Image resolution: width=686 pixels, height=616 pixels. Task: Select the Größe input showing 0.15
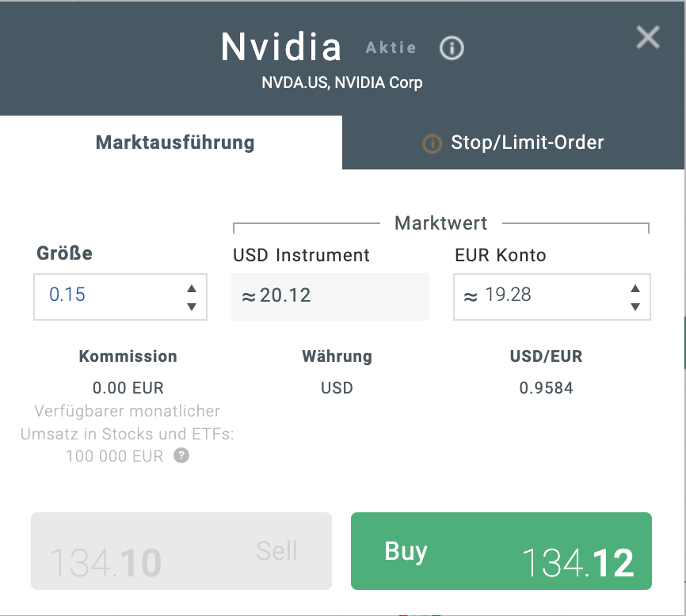[103, 296]
